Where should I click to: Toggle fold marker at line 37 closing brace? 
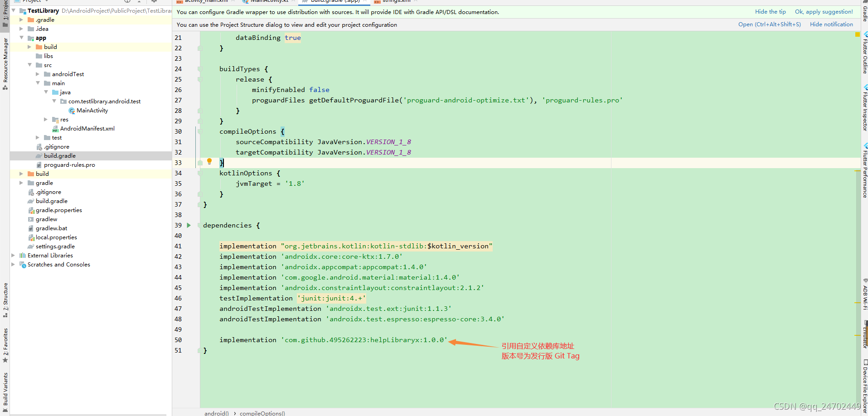199,204
